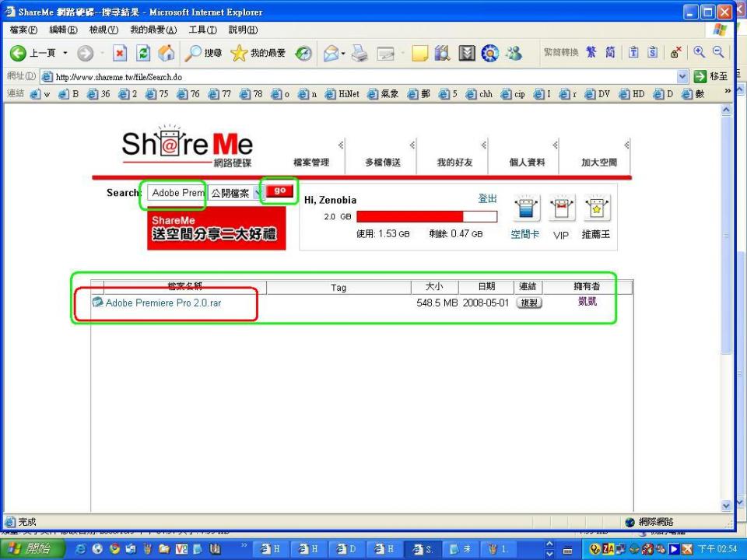This screenshot has width=747, height=560.
Task: Switch to the 加大空間 tab
Action: click(599, 162)
